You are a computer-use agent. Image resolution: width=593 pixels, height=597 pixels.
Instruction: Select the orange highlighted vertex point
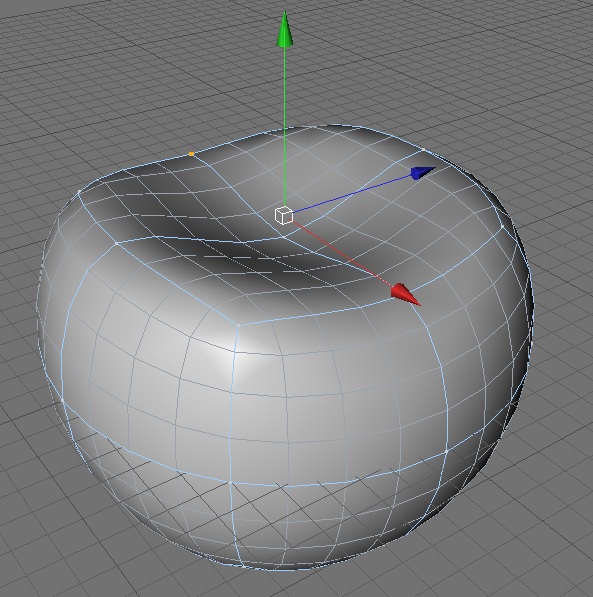(x=192, y=154)
